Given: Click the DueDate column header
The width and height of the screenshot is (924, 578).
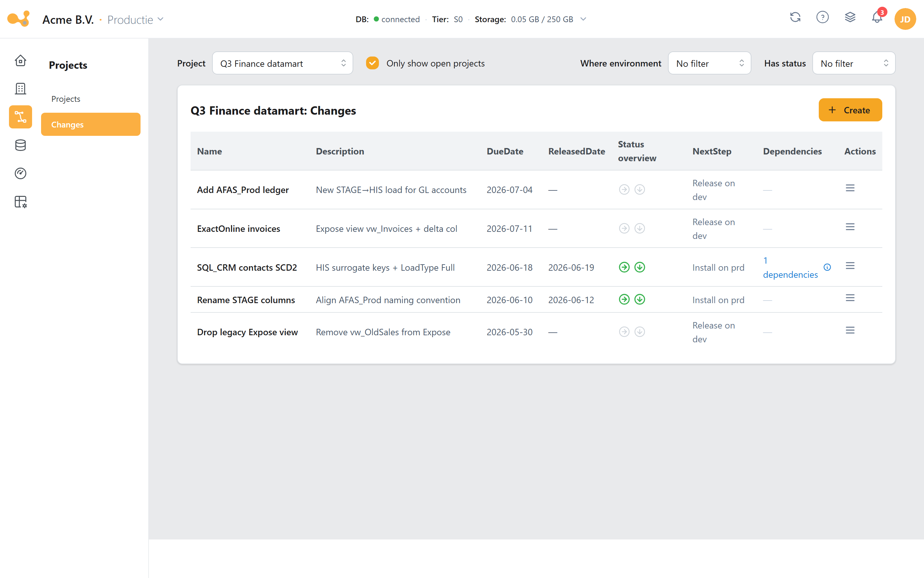Looking at the screenshot, I should tap(504, 151).
